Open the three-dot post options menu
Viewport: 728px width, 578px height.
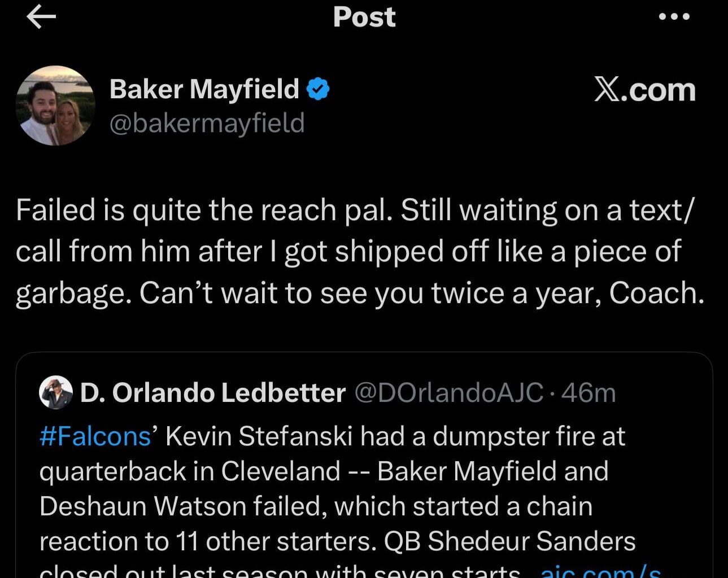click(673, 17)
